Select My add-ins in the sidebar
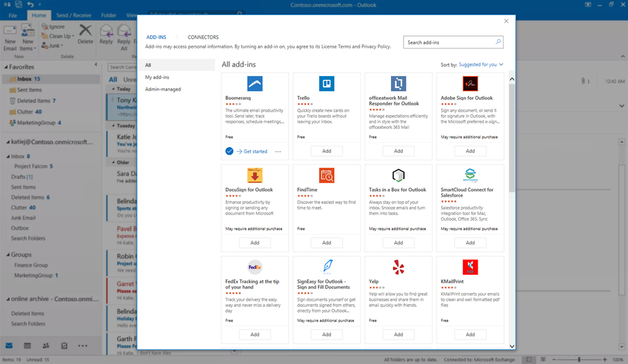This screenshot has height=364, width=628. coord(157,77)
